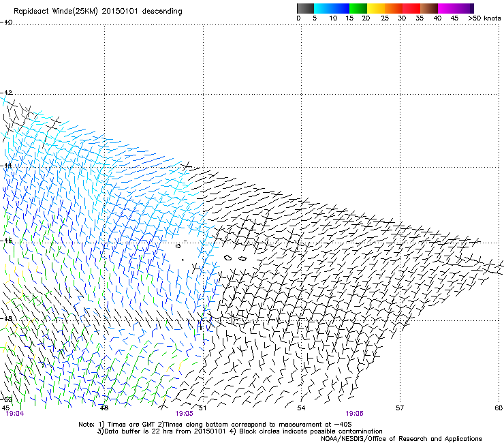504x443 pixels.
Task: Click the green 15-20 knots color band
Action: click(x=358, y=8)
